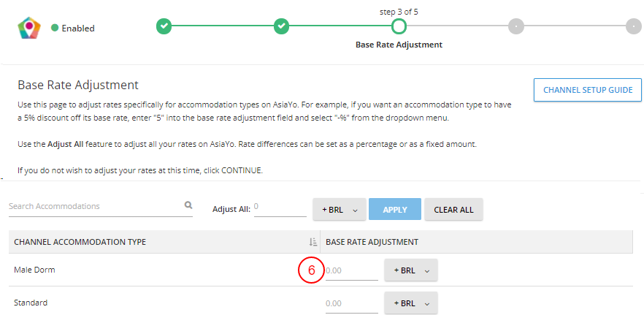Focus the Search Accommodations field

click(x=95, y=207)
